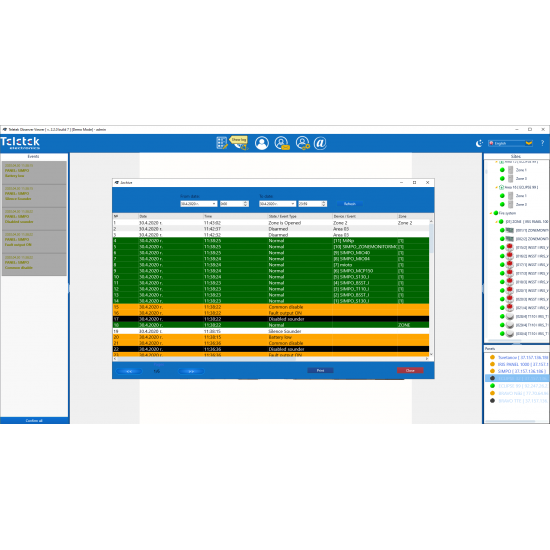Open the user profile icon in toolbar

262,143
